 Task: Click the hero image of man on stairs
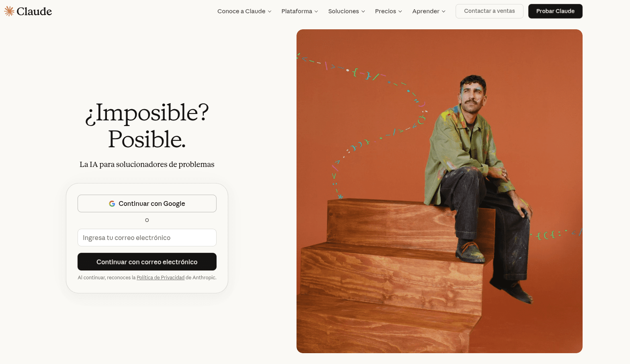coord(440,191)
